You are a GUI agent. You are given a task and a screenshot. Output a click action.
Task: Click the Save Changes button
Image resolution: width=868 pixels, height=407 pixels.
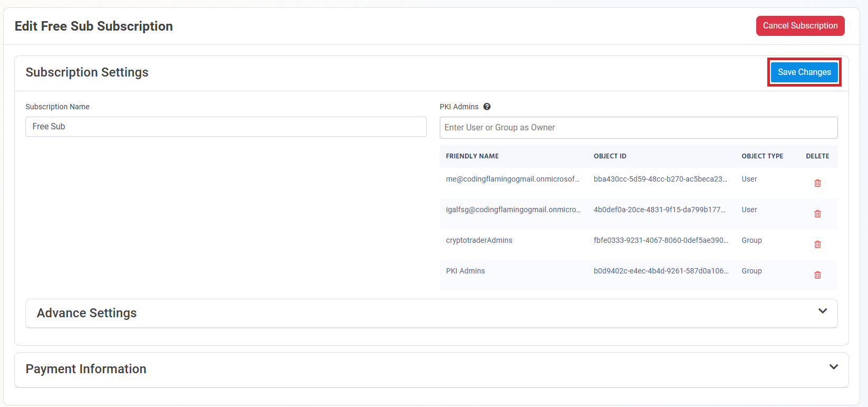tap(804, 72)
